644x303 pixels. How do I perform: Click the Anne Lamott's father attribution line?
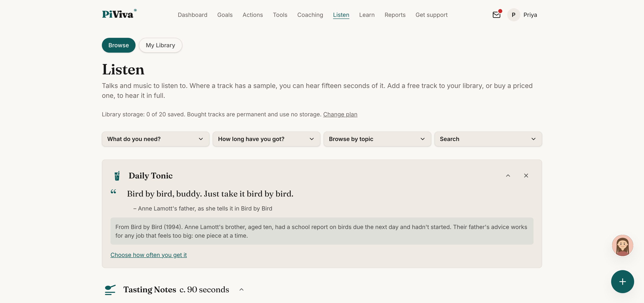[202, 208]
